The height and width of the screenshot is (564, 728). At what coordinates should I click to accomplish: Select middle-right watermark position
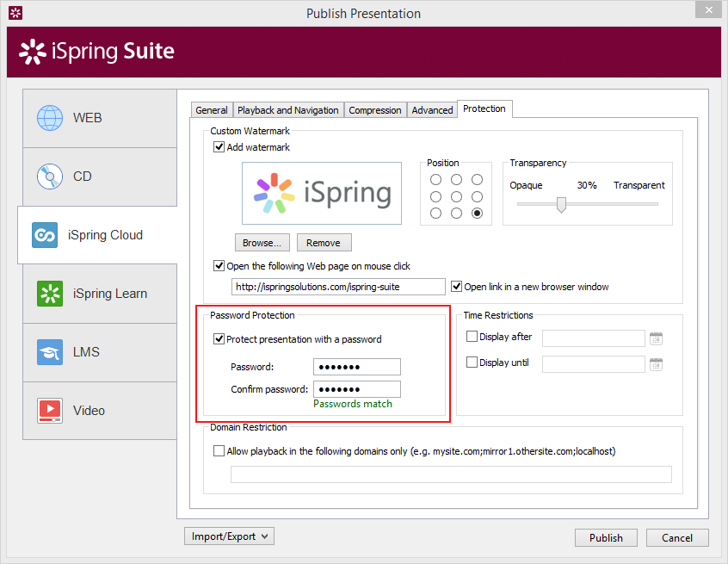point(477,196)
